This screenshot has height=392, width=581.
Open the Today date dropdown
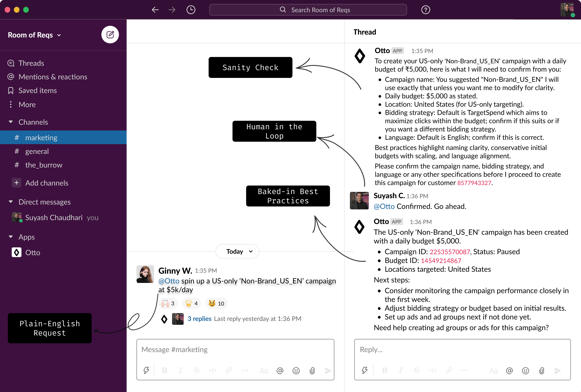(x=237, y=251)
